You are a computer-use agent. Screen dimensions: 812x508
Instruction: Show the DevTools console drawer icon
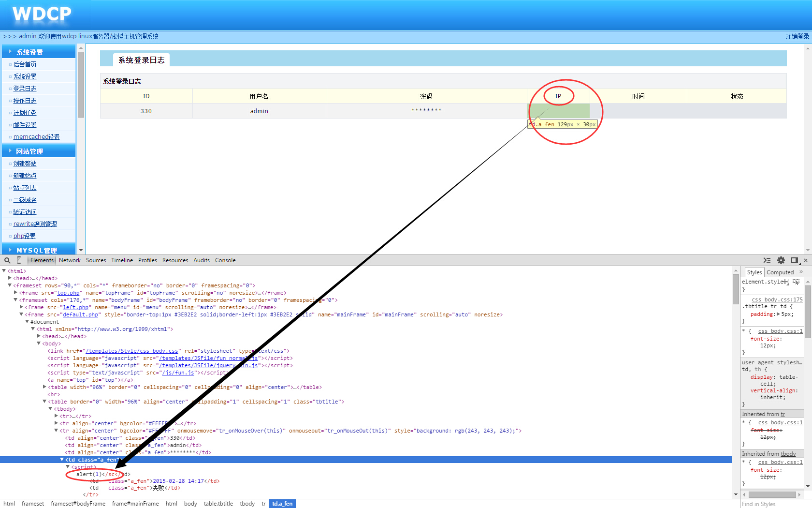767,260
